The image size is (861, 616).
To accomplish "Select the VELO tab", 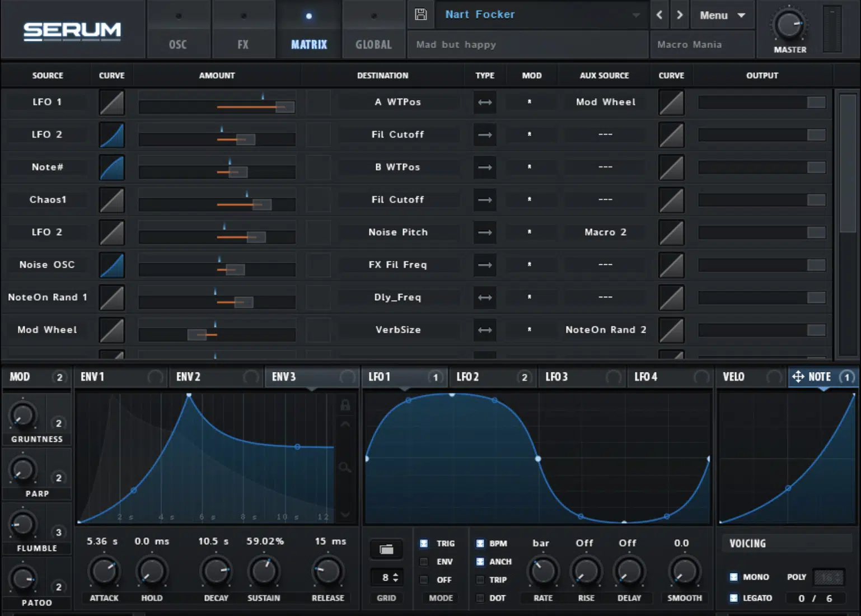I will (x=751, y=377).
